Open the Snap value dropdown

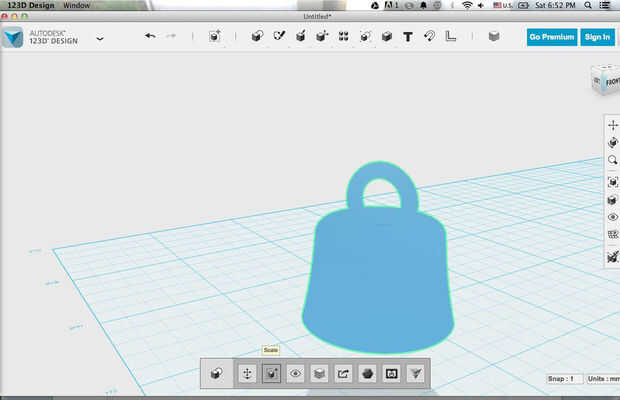565,379
